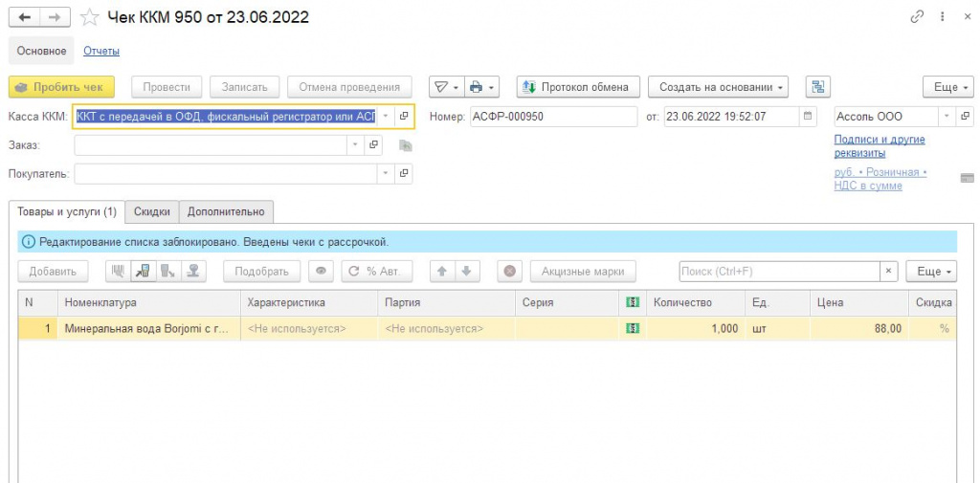Click the order fill icon next to Заказ
Screen dimensions: 980x483
pos(406,145)
